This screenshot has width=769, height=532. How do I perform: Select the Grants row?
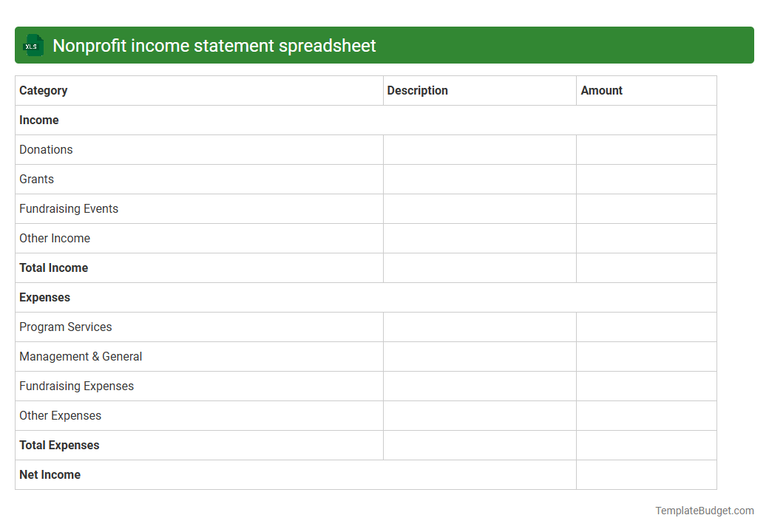pos(36,179)
